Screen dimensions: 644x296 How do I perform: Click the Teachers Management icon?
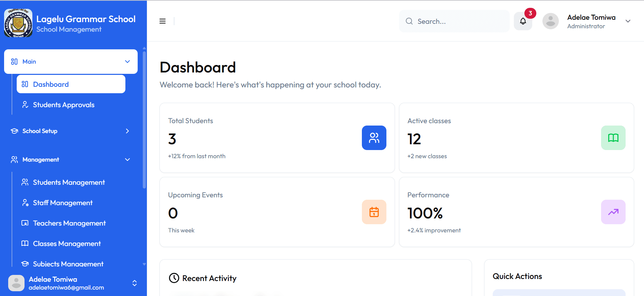click(x=25, y=223)
